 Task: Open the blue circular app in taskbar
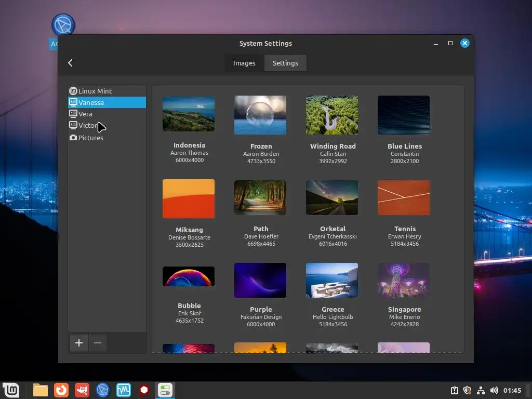[x=103, y=390]
